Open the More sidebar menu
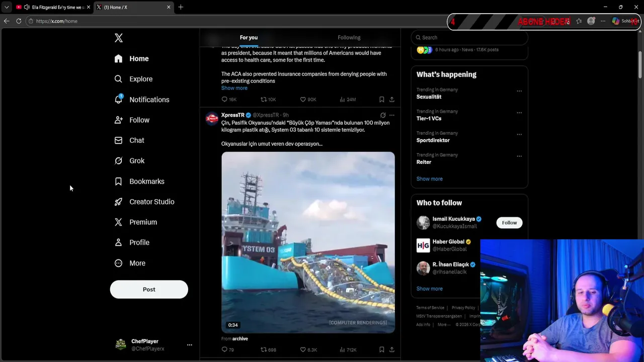 coord(130,263)
